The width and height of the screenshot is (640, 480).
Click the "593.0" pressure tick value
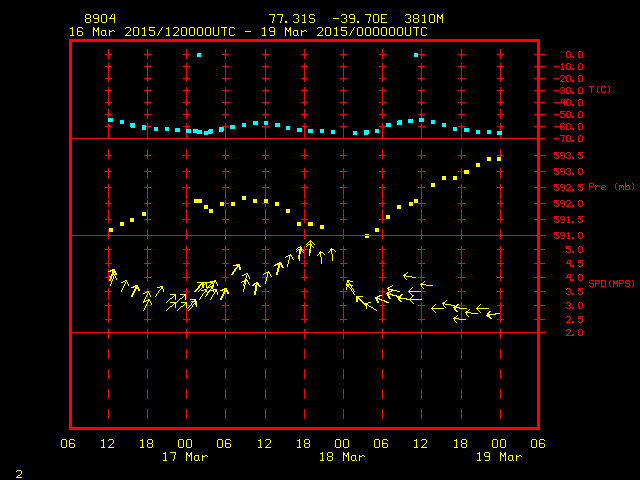click(569, 171)
